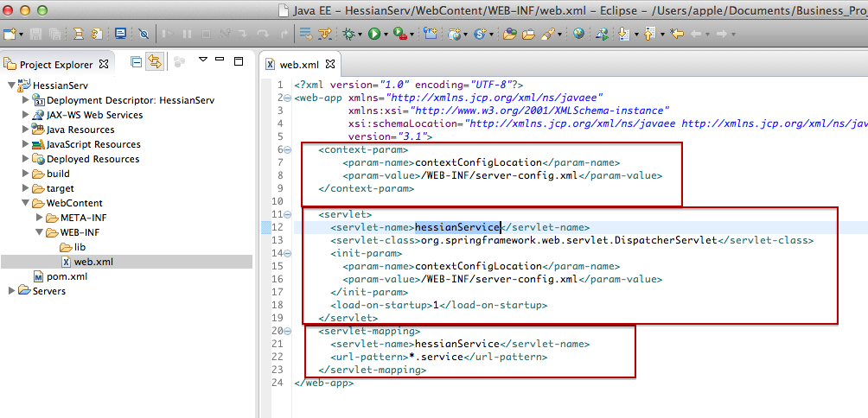Click the new web service globe icon
868x418 pixels.
(455, 35)
